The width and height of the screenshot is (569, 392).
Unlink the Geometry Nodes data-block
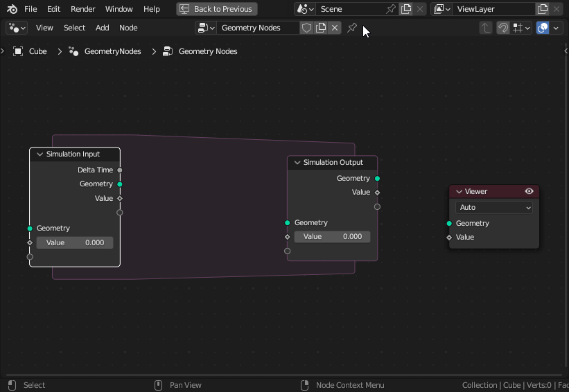[x=335, y=28]
